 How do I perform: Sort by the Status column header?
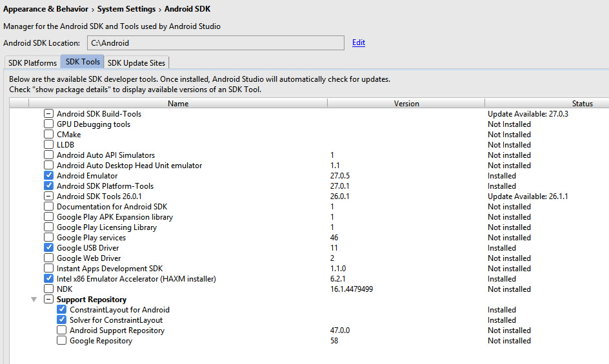coord(547,103)
